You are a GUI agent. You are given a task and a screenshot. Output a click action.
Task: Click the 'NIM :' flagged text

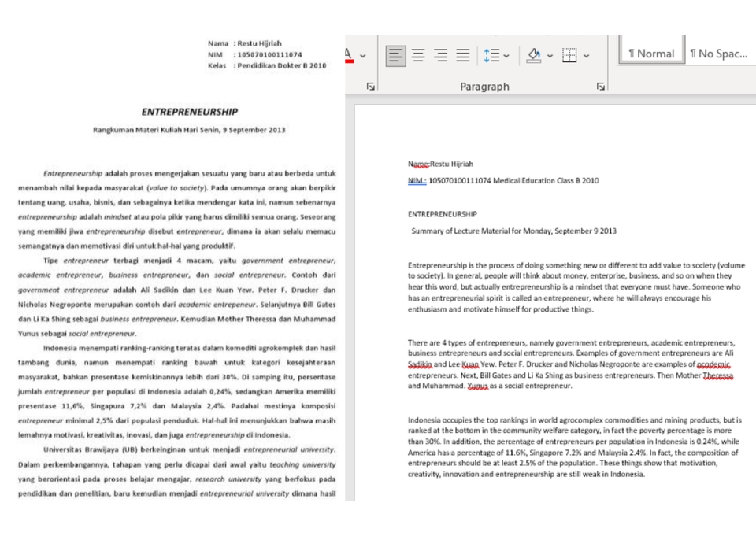coord(417,181)
